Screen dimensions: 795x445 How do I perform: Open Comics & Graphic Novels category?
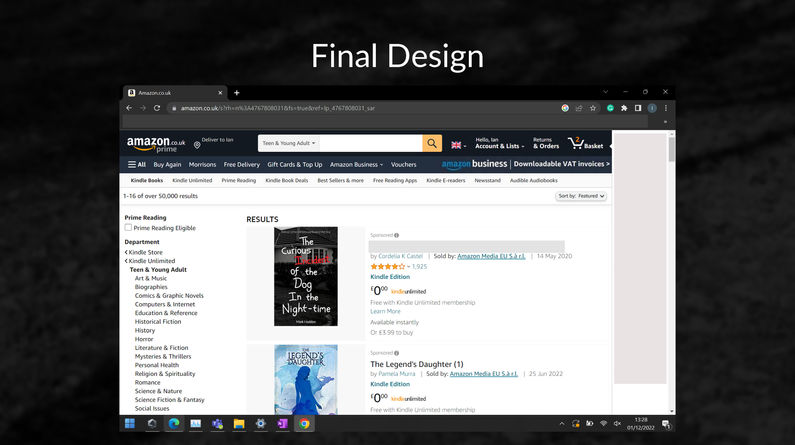[x=169, y=296]
